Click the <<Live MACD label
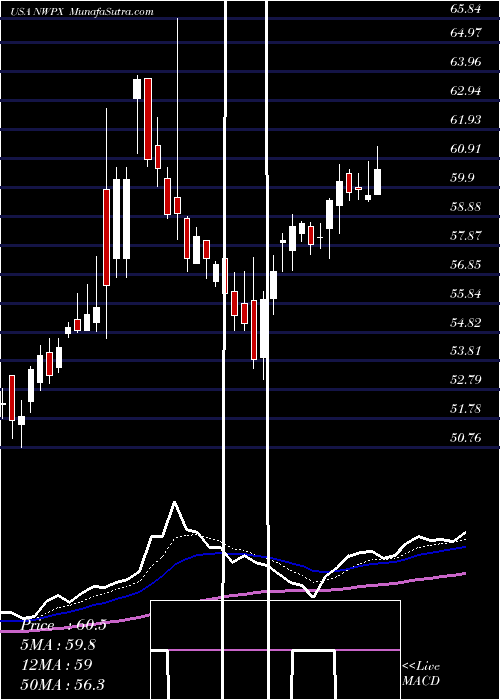 coord(421,673)
